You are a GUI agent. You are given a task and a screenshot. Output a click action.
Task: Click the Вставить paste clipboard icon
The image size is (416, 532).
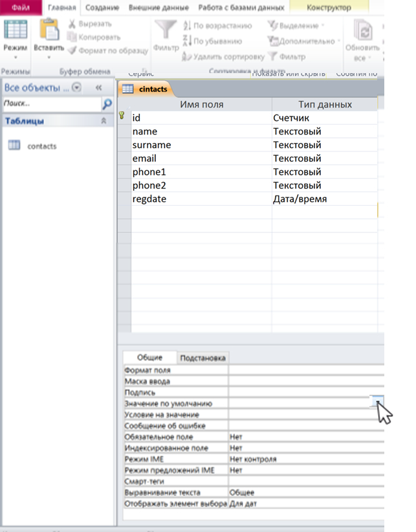point(49,31)
